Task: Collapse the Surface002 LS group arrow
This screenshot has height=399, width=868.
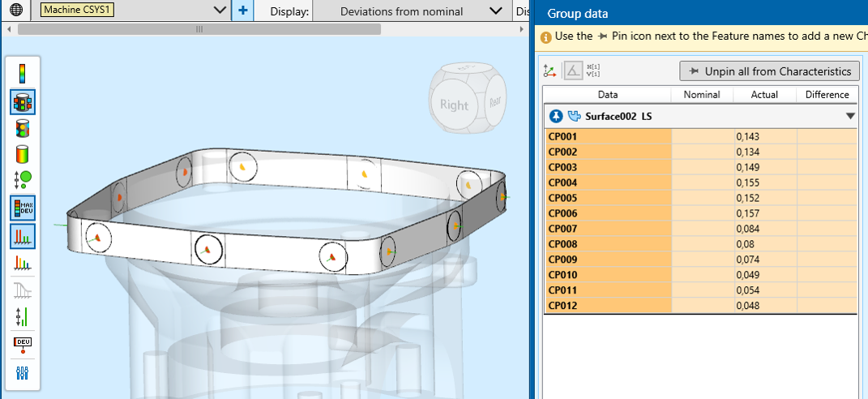Action: tap(850, 117)
